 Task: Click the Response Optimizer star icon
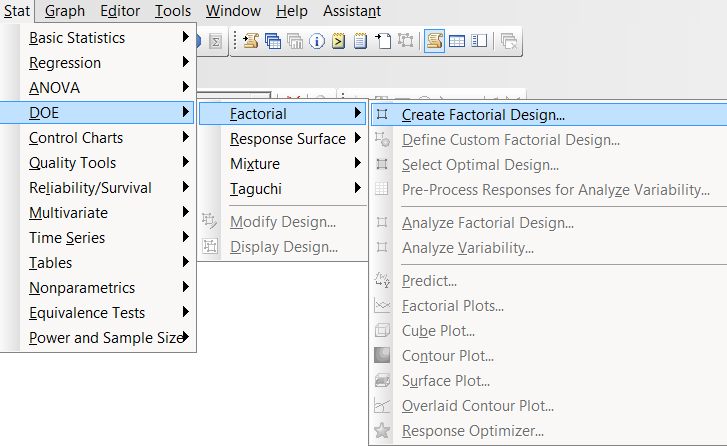(382, 430)
